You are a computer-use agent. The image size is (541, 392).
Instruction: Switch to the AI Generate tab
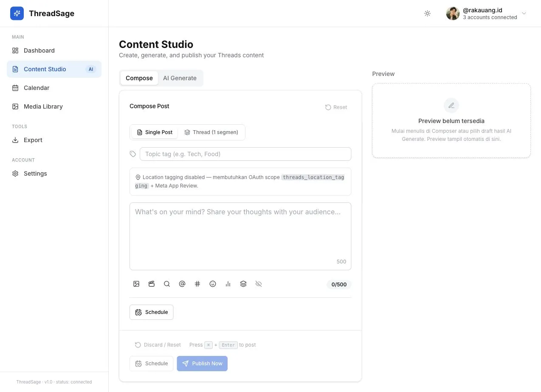click(x=180, y=78)
